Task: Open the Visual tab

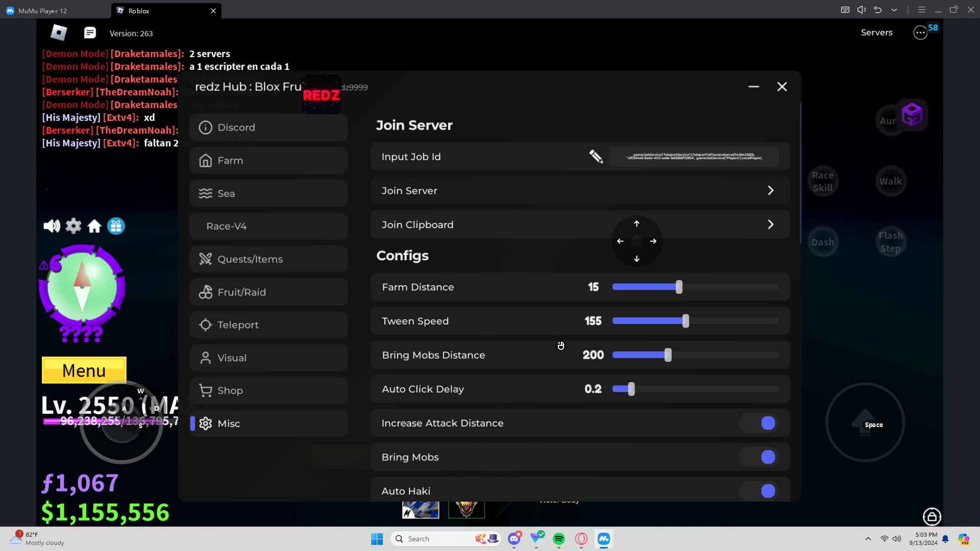Action: pyautogui.click(x=268, y=358)
